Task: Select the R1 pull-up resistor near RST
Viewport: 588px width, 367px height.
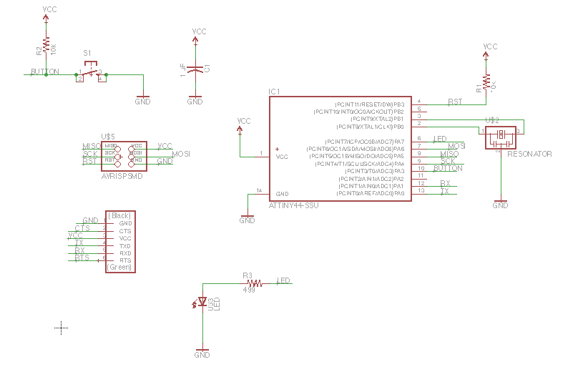Action: tap(486, 82)
